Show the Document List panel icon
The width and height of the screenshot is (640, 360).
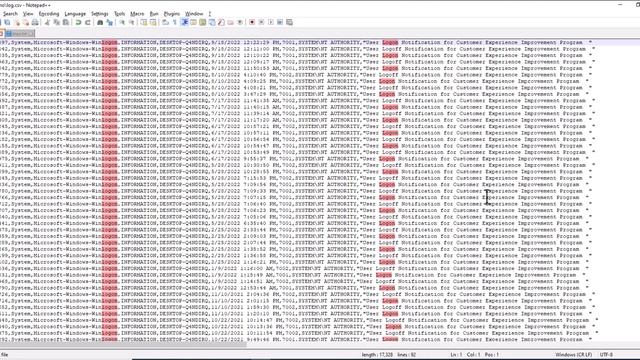point(212,22)
